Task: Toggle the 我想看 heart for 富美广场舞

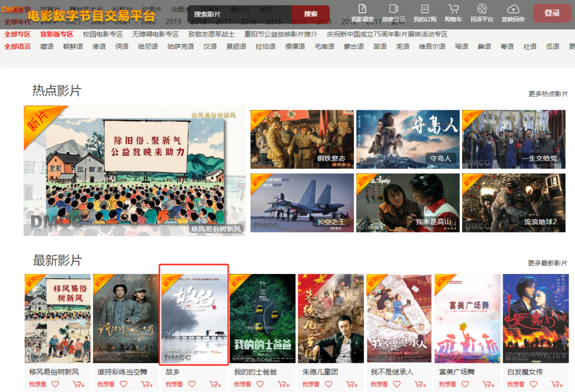Action: pyautogui.click(x=465, y=385)
